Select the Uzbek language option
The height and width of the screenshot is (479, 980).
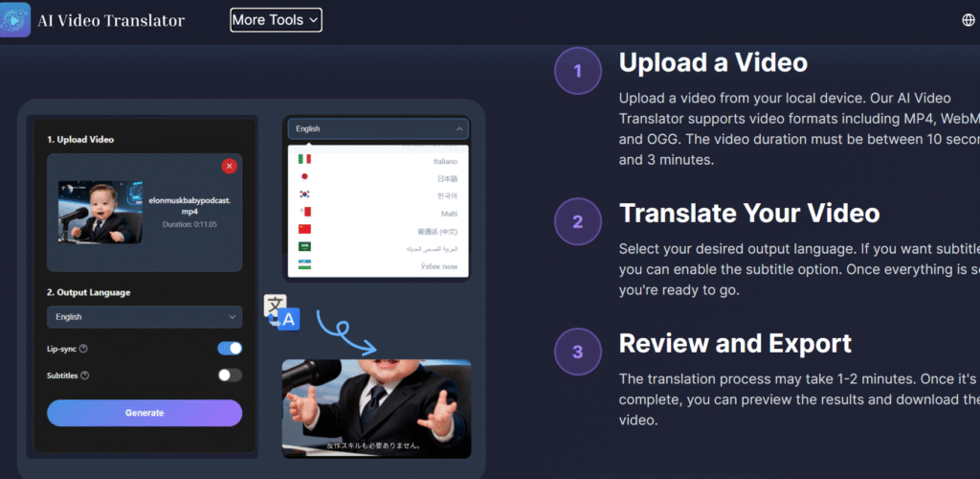[378, 265]
